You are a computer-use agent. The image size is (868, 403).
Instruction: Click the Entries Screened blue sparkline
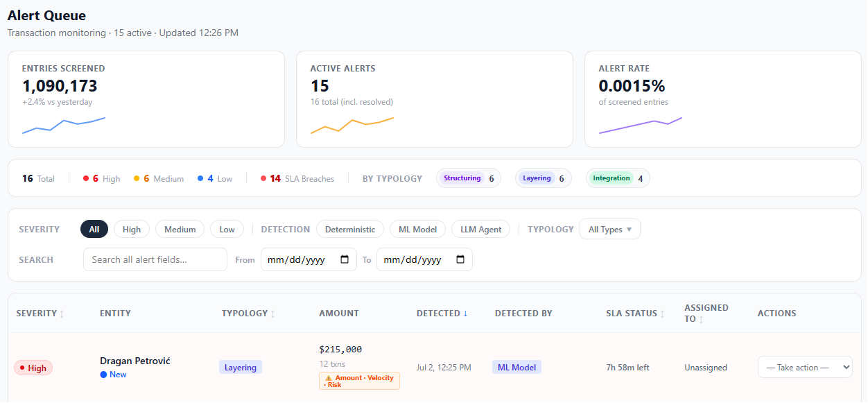pyautogui.click(x=64, y=125)
